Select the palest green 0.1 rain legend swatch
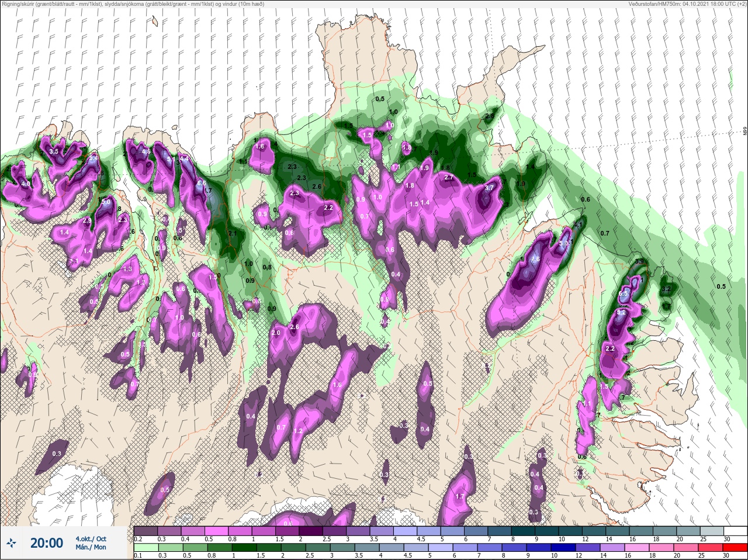 (146, 547)
